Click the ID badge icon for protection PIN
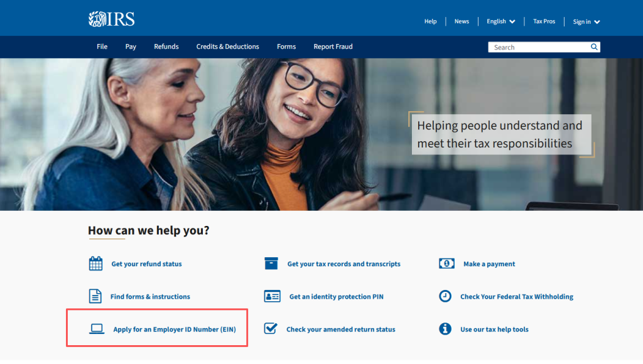This screenshot has width=643, height=364. (x=271, y=296)
